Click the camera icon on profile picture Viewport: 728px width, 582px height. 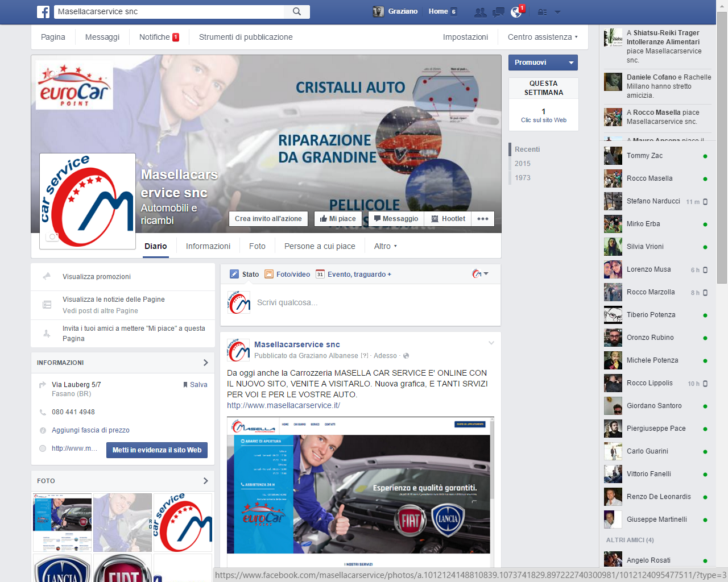pyautogui.click(x=52, y=236)
